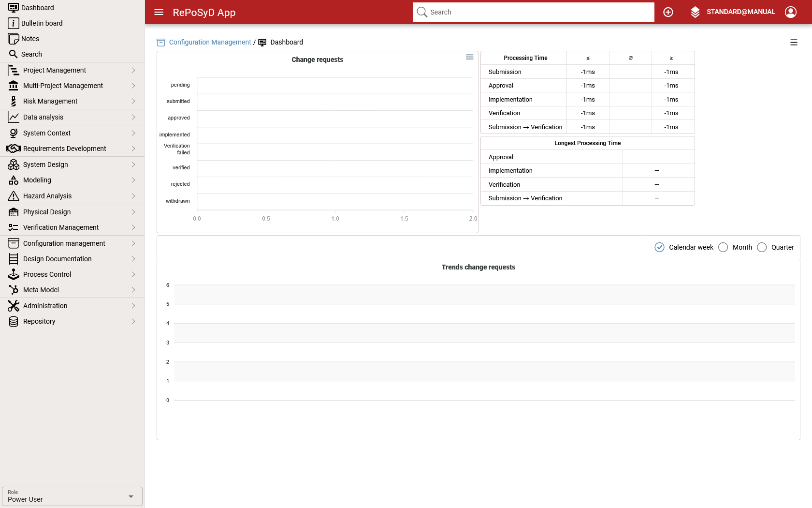Select the Calendar week radio button
This screenshot has width=812, height=508.
[x=659, y=247]
